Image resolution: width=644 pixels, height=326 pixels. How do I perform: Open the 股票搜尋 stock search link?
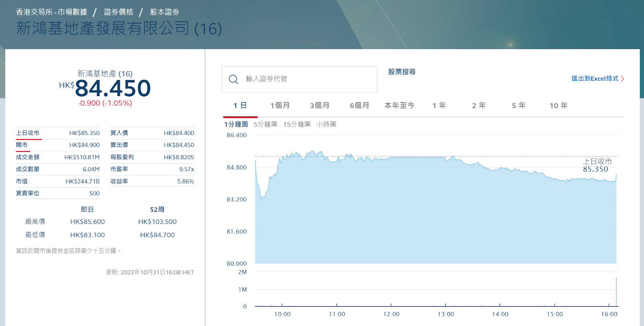(x=402, y=72)
